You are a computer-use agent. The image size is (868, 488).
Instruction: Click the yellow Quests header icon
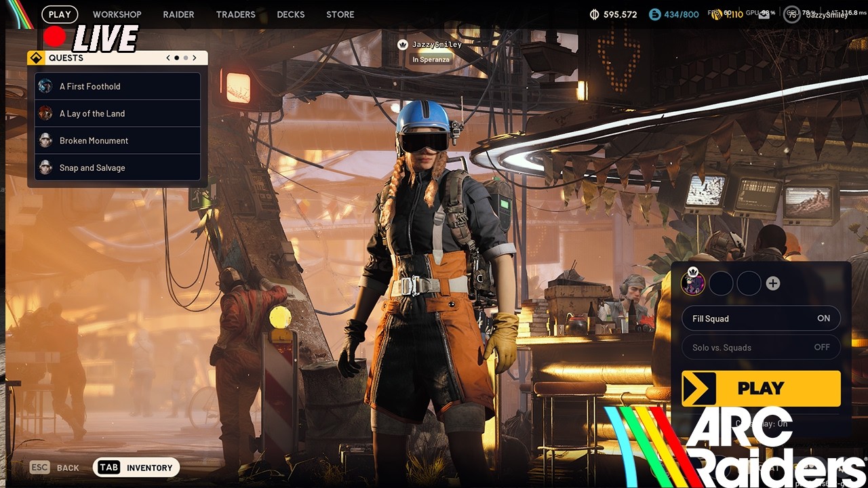(36, 58)
